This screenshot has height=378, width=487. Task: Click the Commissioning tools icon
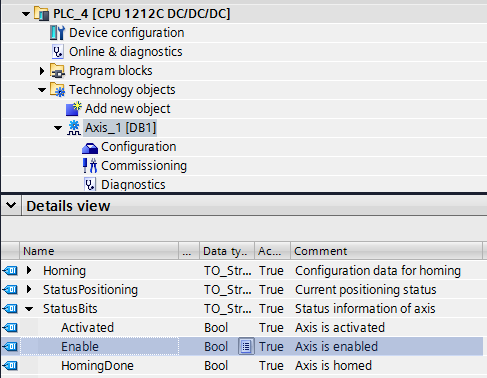click(90, 166)
